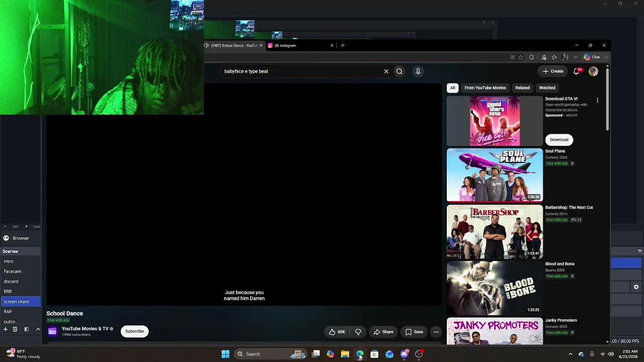Open the YouTube Movies & TV channel avatar
644x362 pixels.
tap(52, 331)
